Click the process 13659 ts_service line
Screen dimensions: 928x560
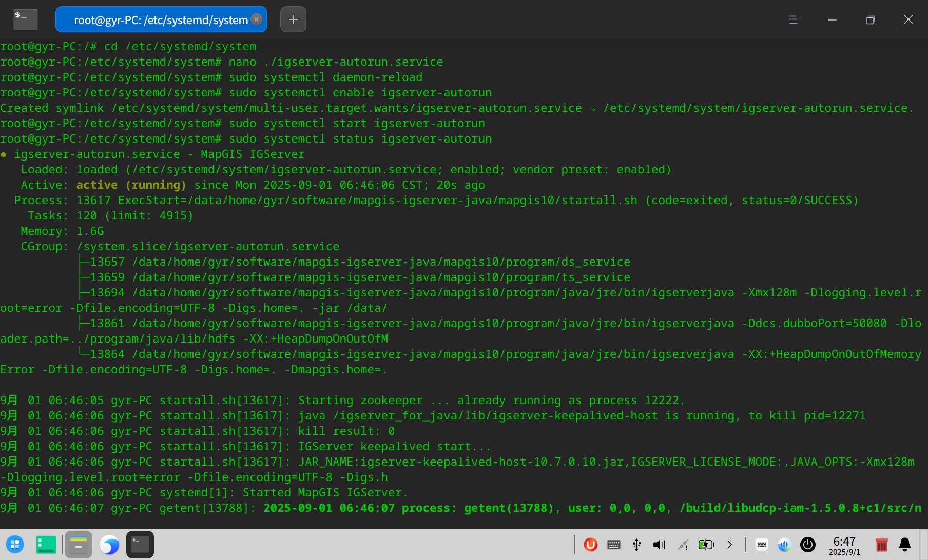(x=355, y=277)
